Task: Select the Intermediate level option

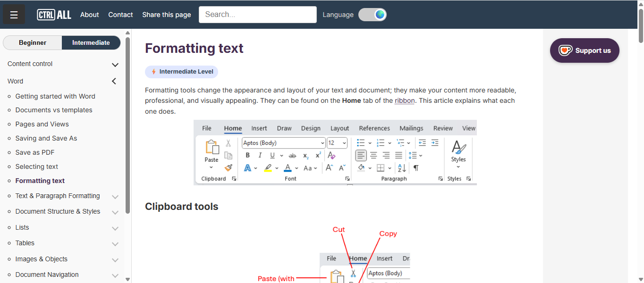Action: pos(91,42)
